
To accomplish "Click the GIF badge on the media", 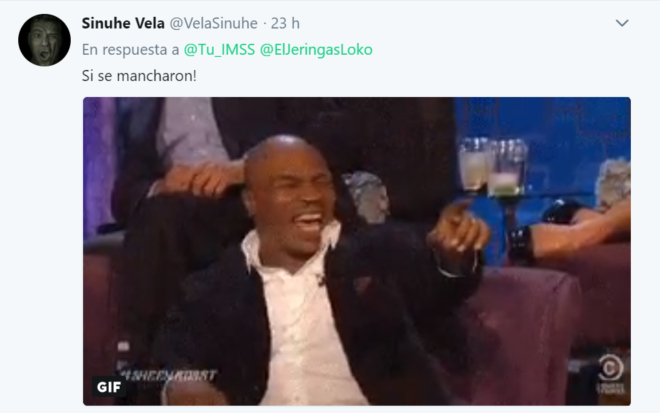I will [x=109, y=386].
